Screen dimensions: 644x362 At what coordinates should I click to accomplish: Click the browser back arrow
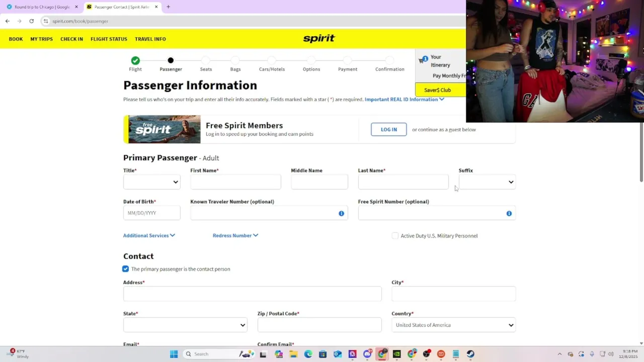pos(8,21)
